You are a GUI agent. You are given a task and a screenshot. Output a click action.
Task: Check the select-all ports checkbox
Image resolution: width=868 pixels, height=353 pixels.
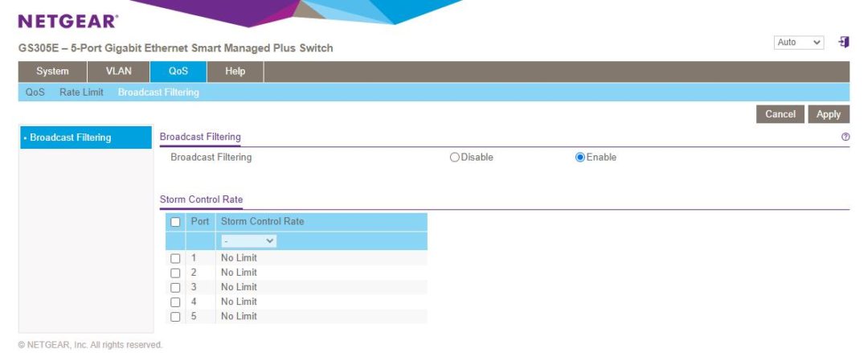(x=175, y=222)
